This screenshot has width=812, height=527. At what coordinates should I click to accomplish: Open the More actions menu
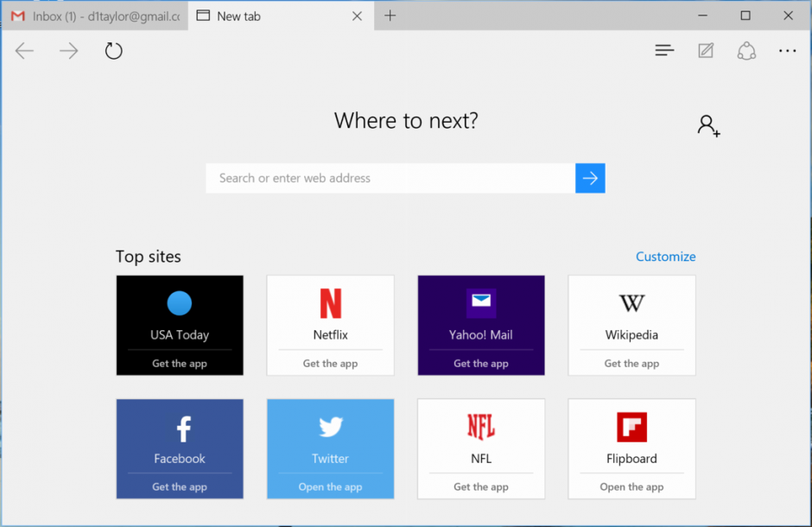(x=787, y=50)
